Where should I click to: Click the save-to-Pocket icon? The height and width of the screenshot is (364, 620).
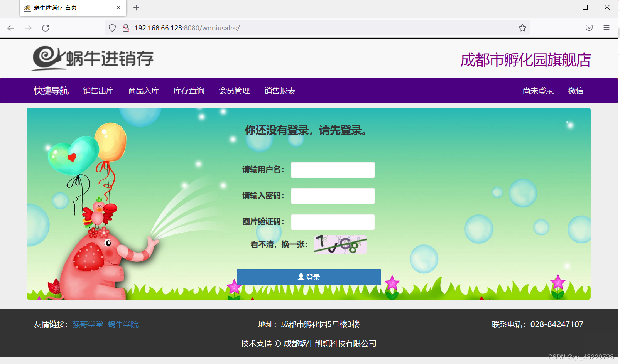tap(589, 28)
